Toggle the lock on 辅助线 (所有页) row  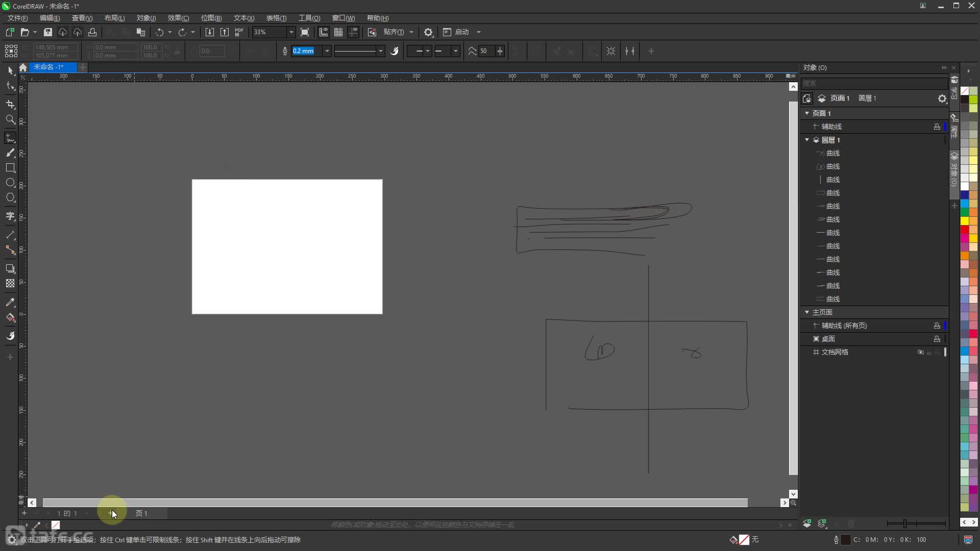[937, 325]
